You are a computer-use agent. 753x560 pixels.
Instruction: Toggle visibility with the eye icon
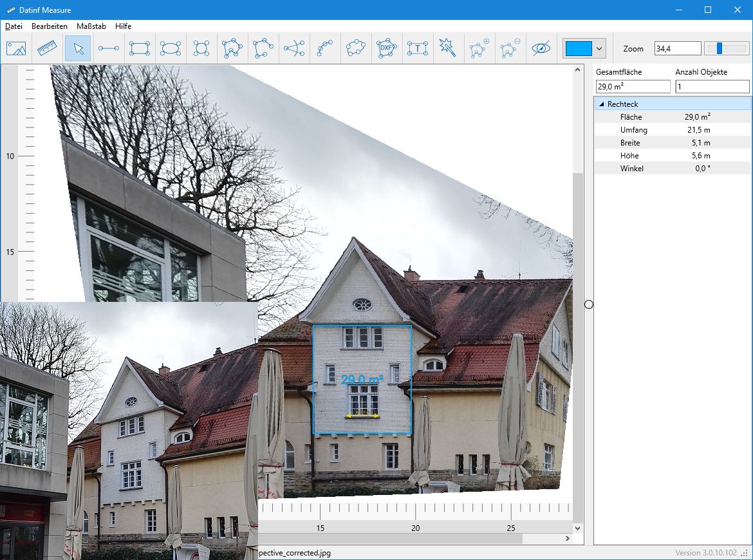pos(541,48)
